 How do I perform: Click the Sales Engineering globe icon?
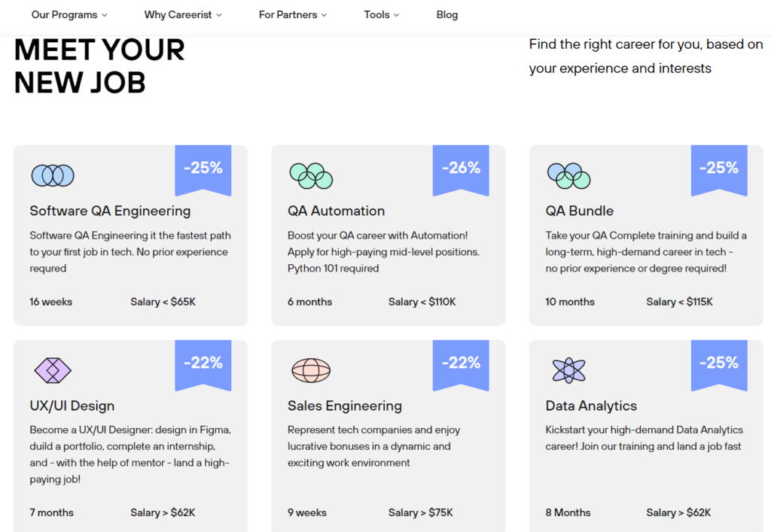(311, 370)
